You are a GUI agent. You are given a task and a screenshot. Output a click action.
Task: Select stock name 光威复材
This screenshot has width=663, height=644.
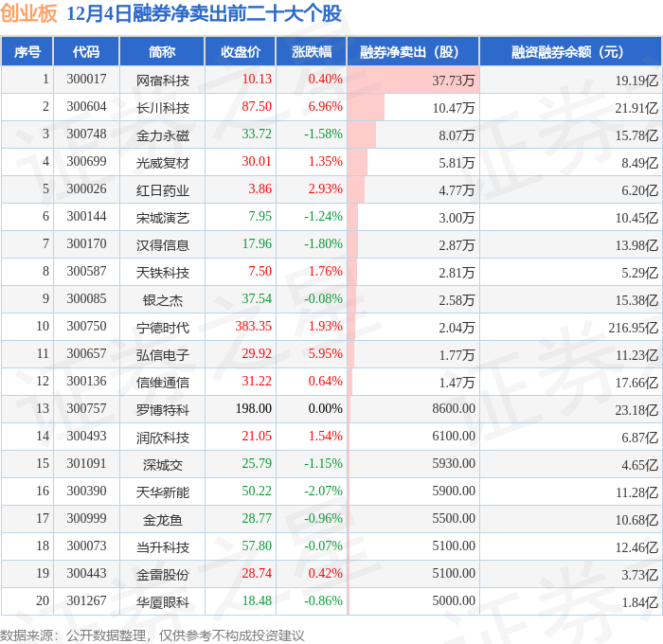click(x=162, y=163)
